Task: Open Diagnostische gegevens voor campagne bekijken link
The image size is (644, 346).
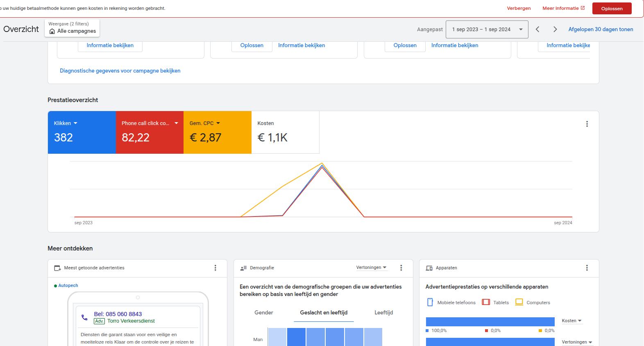Action: (x=120, y=71)
